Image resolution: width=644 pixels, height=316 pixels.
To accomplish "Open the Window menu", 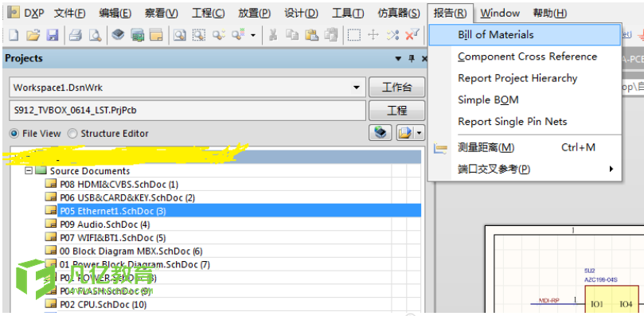I will pyautogui.click(x=500, y=14).
